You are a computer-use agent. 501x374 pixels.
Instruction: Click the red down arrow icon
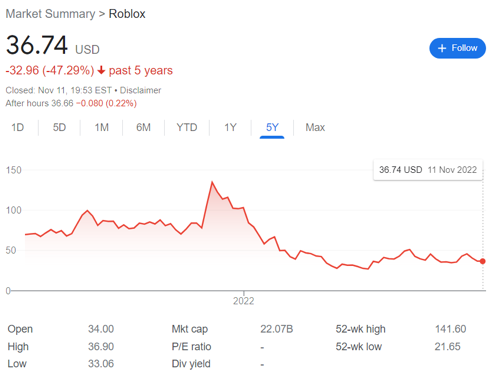click(x=101, y=70)
